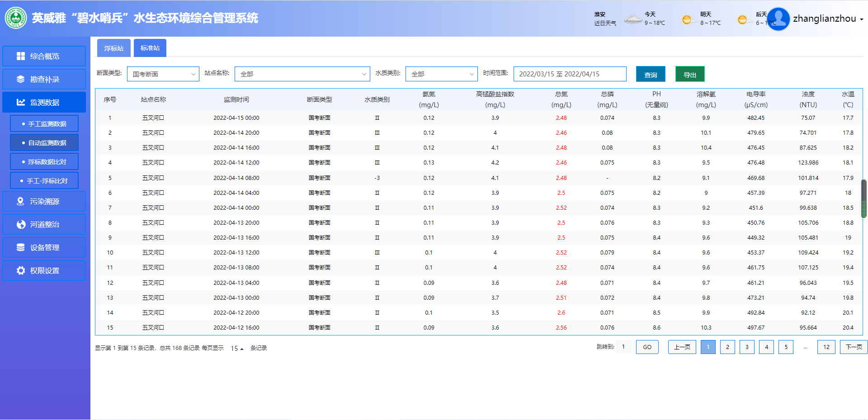Click the vertical scrollbar thumb
Screen dimensions: 868x420
864,198
